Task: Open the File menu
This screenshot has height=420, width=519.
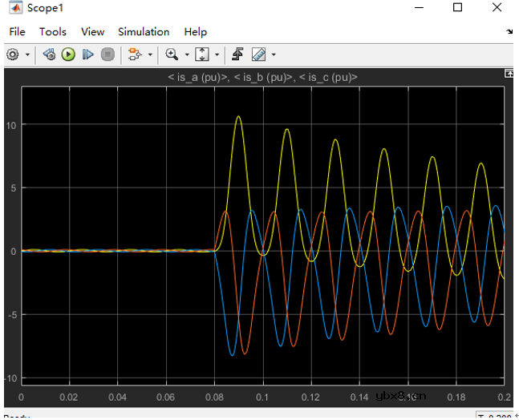Action: tap(17, 32)
